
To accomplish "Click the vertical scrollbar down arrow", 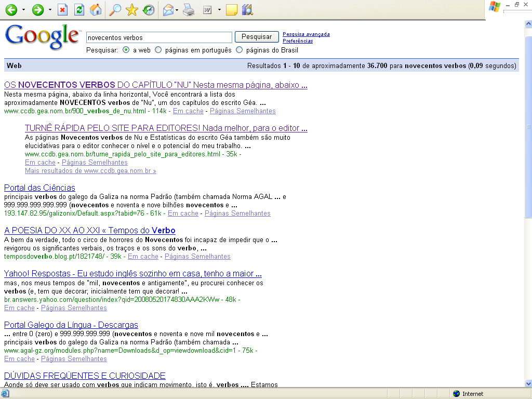I will click(528, 383).
